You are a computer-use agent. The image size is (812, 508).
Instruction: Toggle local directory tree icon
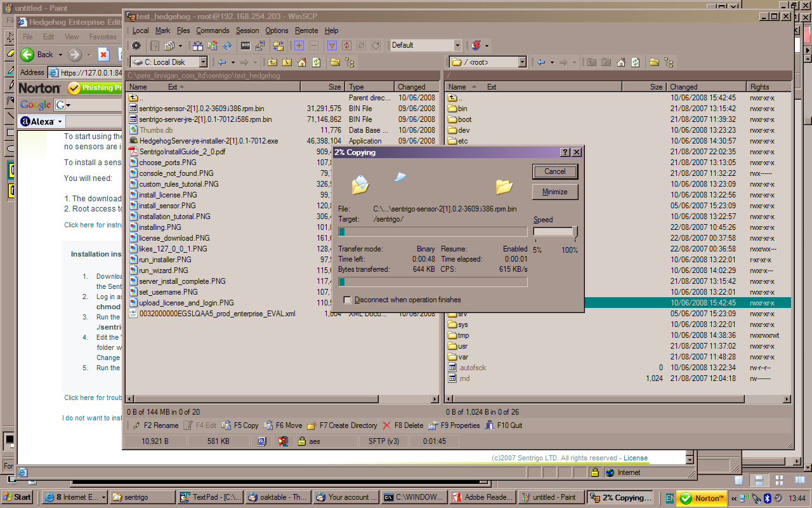tap(349, 62)
